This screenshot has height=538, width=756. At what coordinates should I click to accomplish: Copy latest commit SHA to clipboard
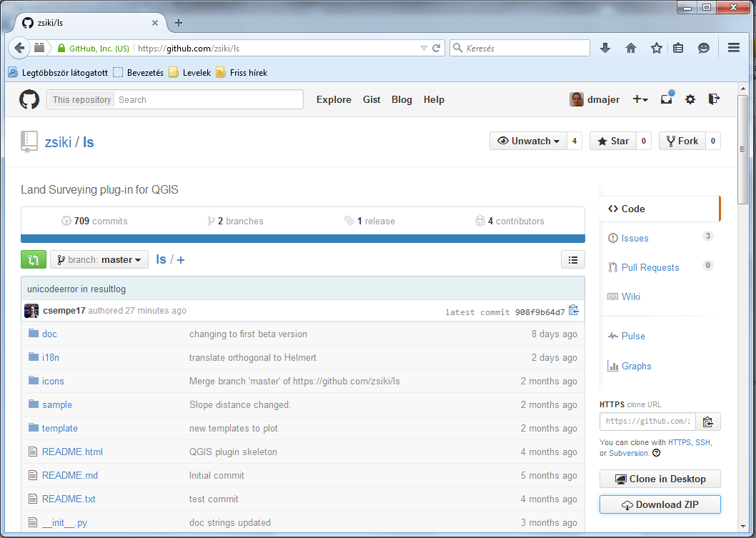click(x=573, y=311)
